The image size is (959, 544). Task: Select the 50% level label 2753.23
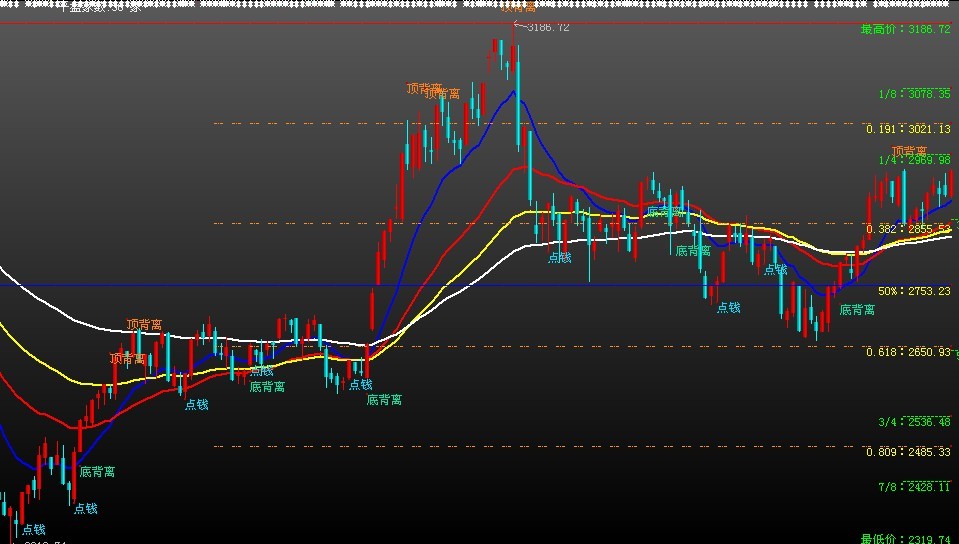[x=914, y=291]
